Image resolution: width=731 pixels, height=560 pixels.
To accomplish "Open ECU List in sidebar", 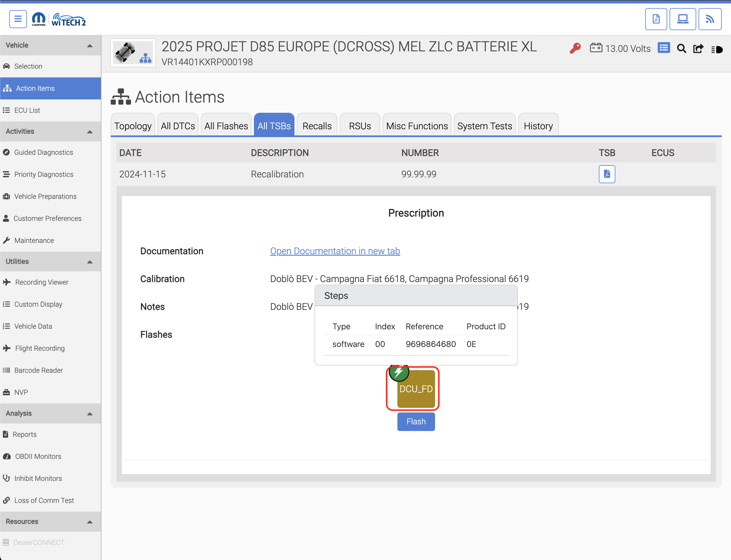I will pyautogui.click(x=50, y=110).
